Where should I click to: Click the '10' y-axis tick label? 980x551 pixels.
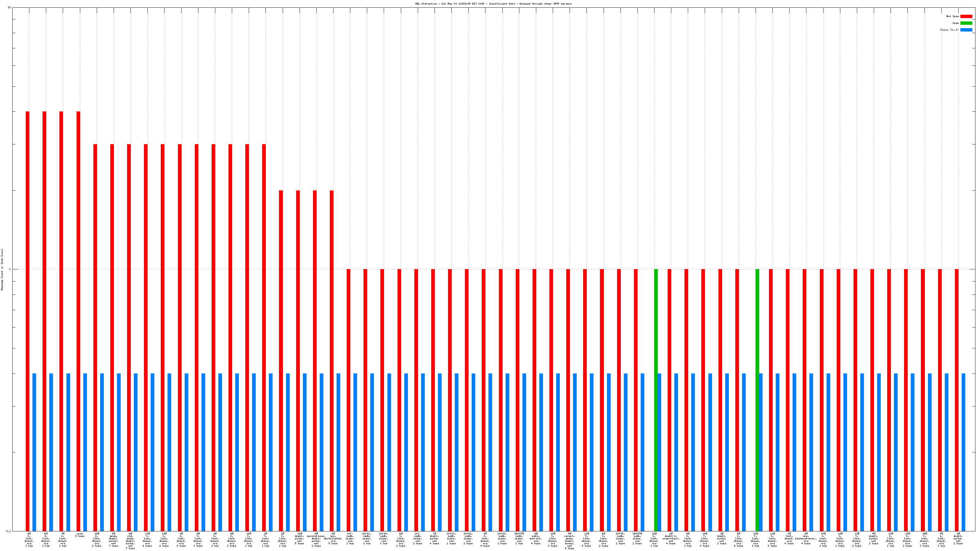[9, 8]
